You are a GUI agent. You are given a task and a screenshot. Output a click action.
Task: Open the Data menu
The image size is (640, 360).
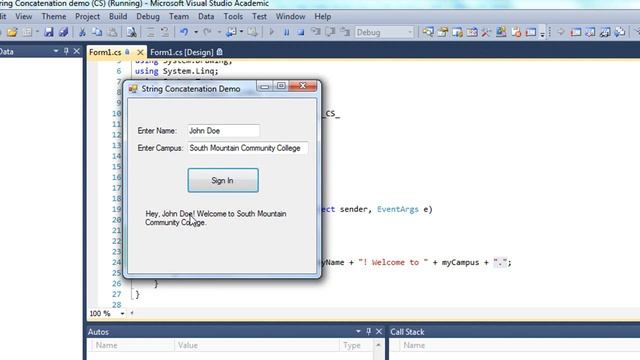click(x=206, y=17)
